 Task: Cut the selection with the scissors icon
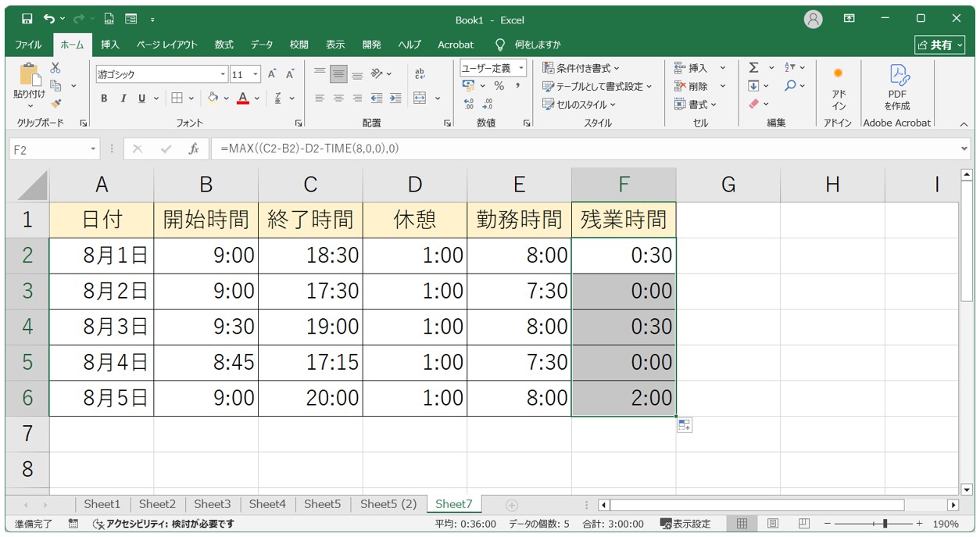pos(55,68)
